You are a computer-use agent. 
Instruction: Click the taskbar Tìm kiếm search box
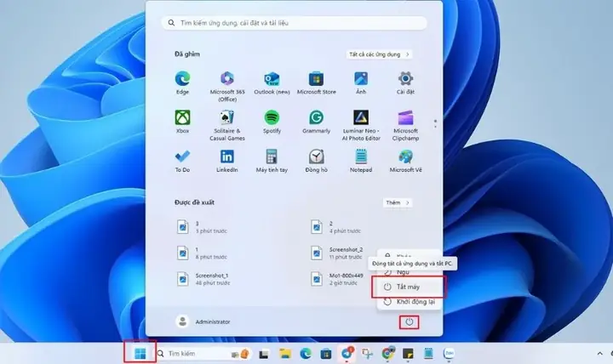[x=203, y=354]
